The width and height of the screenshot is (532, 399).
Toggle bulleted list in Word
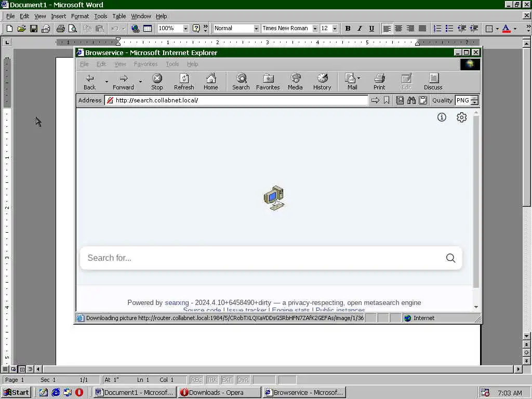click(449, 29)
